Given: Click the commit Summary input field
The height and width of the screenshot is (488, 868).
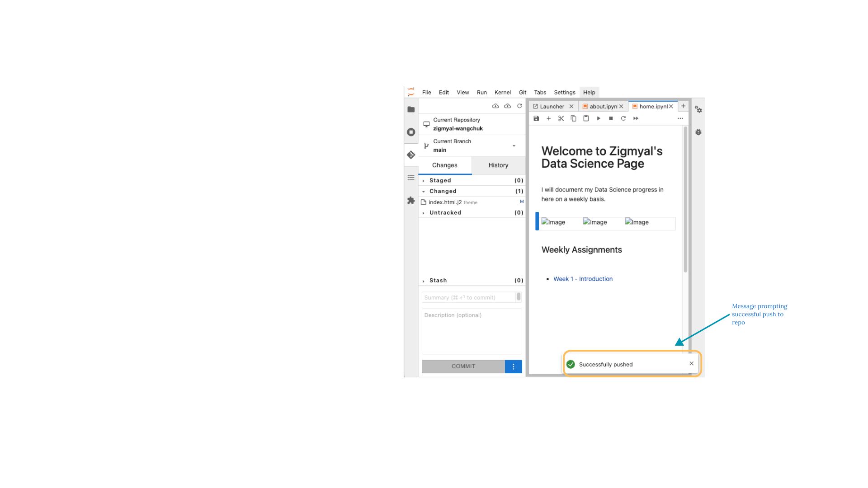Looking at the screenshot, I should (x=468, y=297).
